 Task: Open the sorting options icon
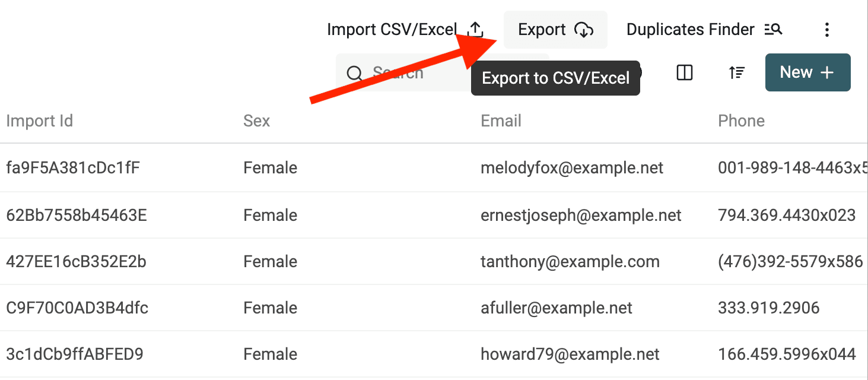pyautogui.click(x=736, y=72)
